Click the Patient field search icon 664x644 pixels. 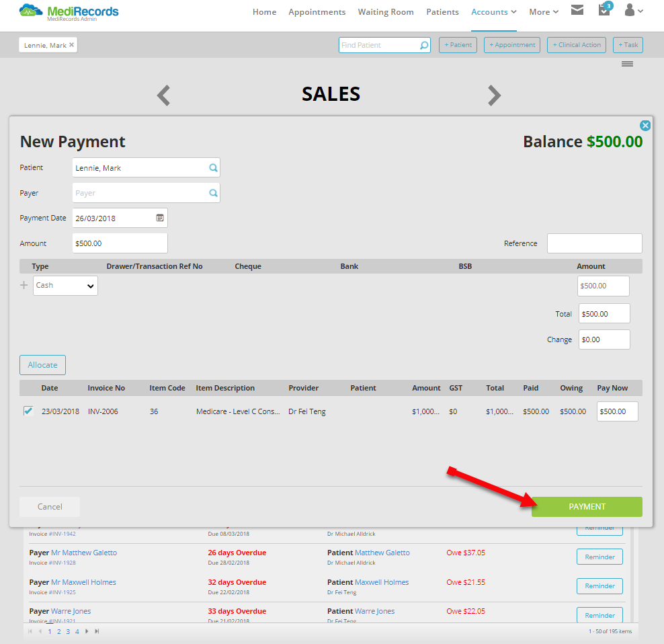213,168
